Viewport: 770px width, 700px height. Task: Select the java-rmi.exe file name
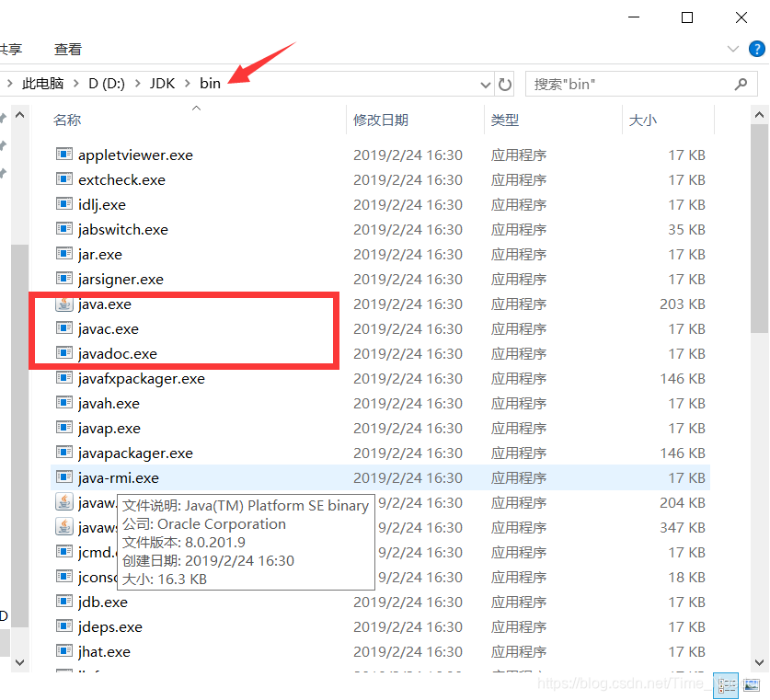pos(119,477)
